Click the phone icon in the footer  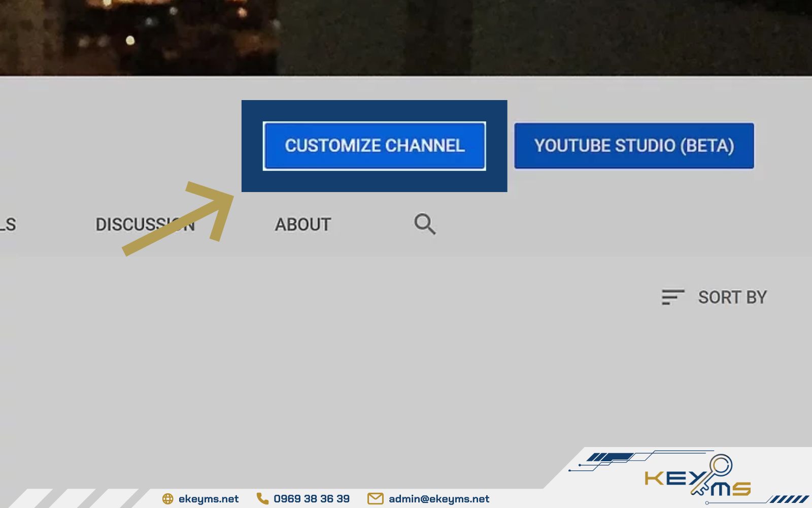[x=262, y=499]
